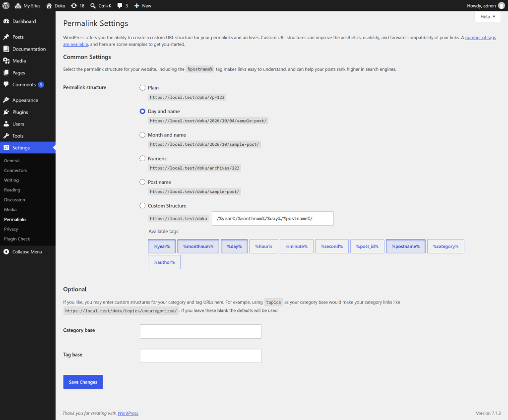508x420 pixels.
Task: Open the Media settings submenu item
Action: coord(10,210)
